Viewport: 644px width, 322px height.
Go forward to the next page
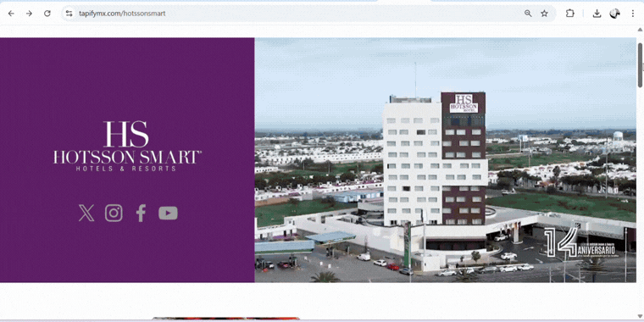29,14
